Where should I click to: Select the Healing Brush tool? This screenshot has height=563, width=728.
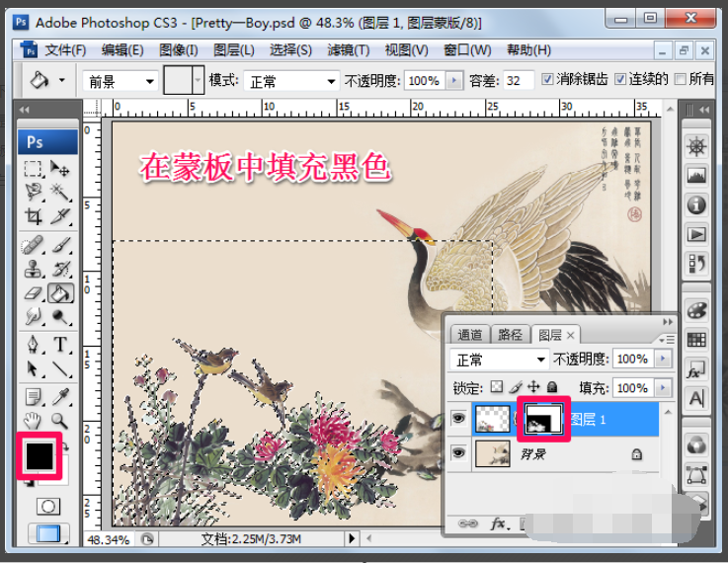click(33, 245)
